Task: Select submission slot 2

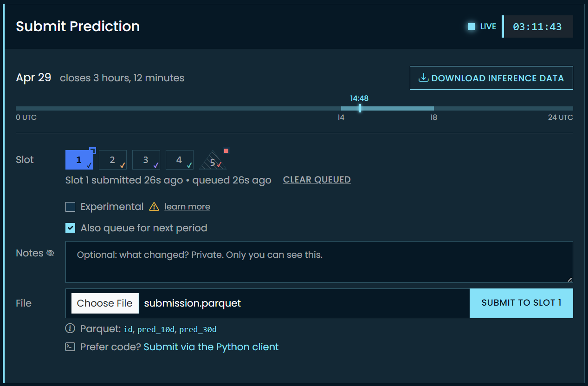Action: coord(113,160)
